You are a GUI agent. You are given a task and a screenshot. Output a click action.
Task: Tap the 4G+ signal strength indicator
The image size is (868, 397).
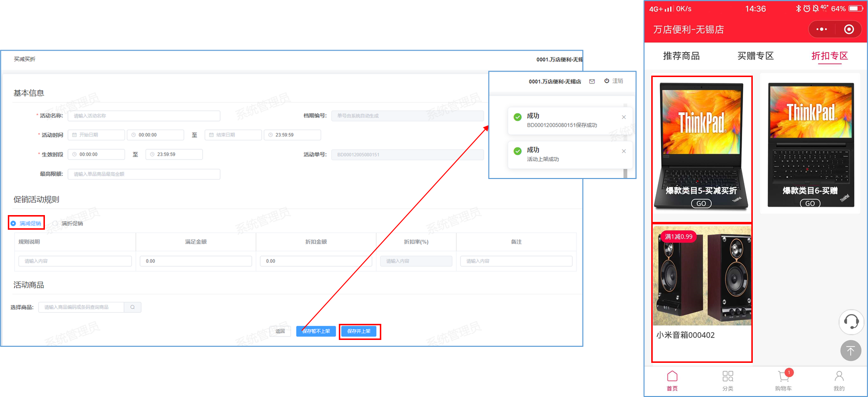661,9
